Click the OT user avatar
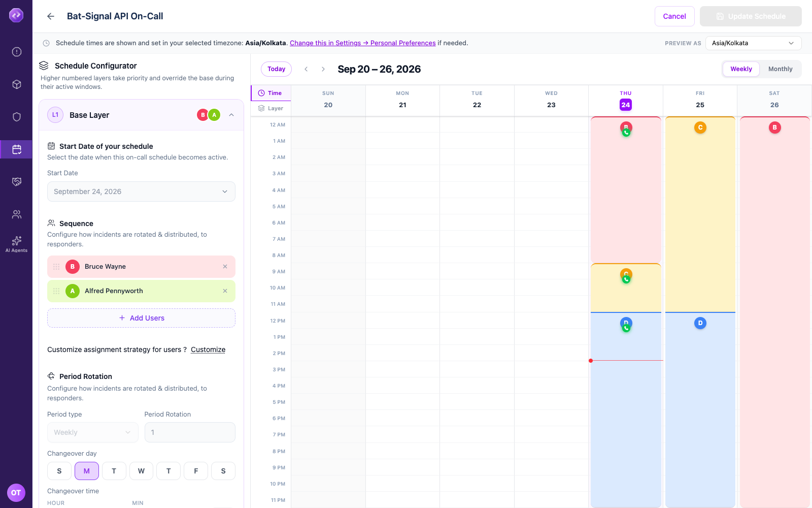The height and width of the screenshot is (508, 812). (x=16, y=493)
